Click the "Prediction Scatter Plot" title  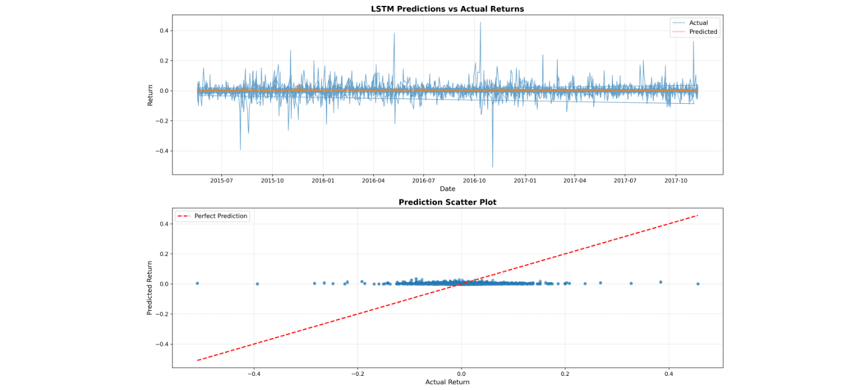447,202
